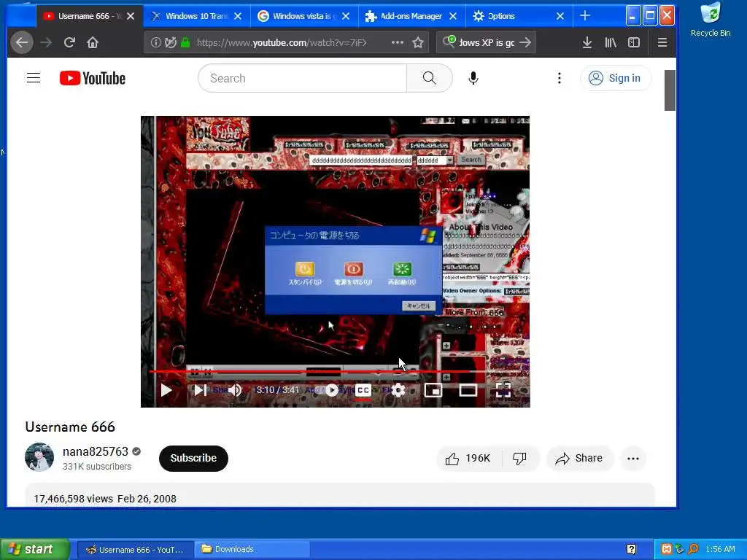Open the nana825763 channel avatar

(39, 457)
